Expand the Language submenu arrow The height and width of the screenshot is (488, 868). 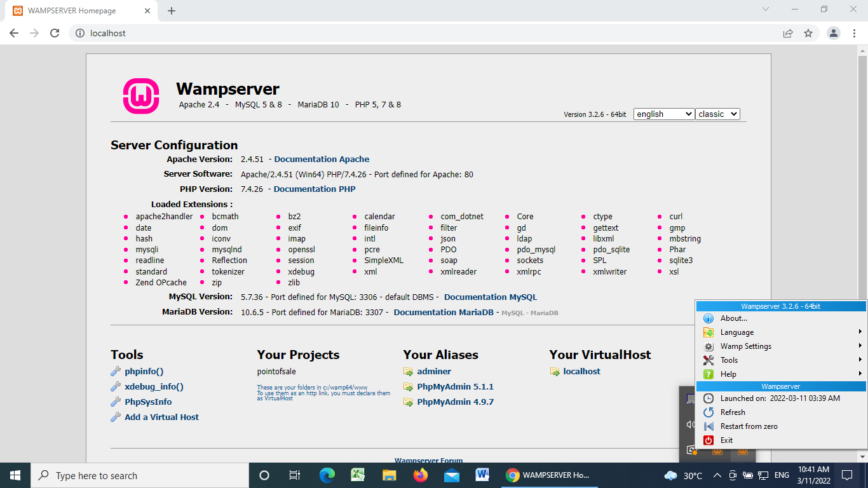coord(860,332)
